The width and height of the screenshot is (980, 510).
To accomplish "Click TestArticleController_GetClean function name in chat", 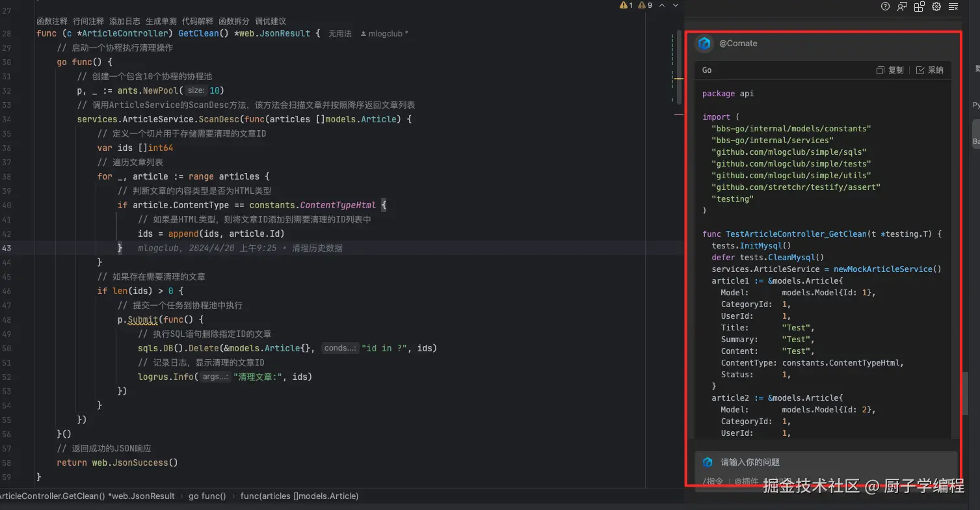I will (796, 234).
